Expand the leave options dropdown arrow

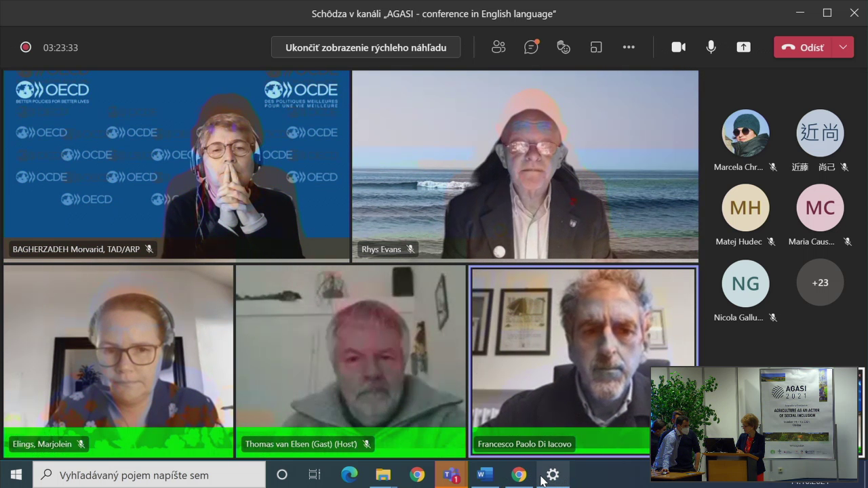coord(843,47)
